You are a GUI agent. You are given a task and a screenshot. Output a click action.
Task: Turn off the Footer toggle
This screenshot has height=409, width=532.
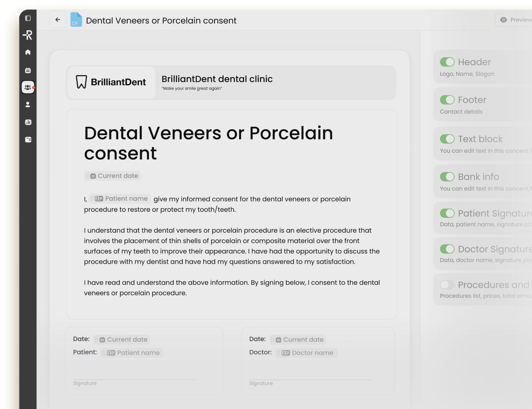[x=447, y=100]
